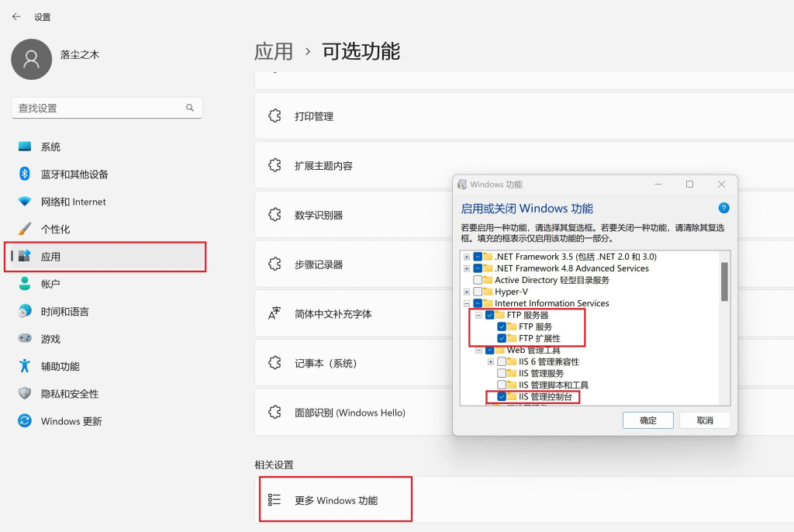Click the magnifier icon in the search box

tap(190, 108)
